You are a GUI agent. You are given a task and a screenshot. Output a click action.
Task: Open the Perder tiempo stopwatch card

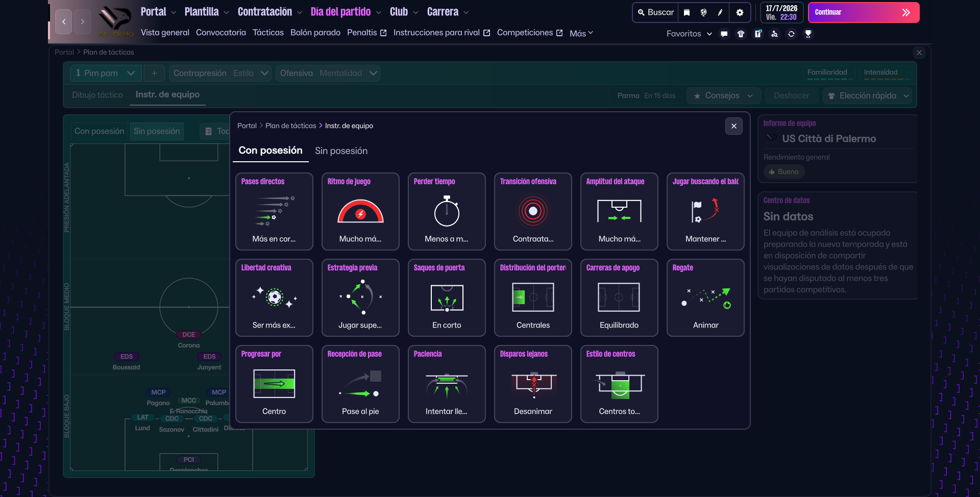[447, 211]
